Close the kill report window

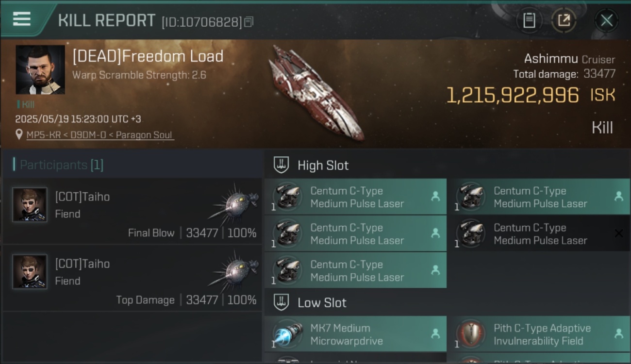click(x=606, y=20)
